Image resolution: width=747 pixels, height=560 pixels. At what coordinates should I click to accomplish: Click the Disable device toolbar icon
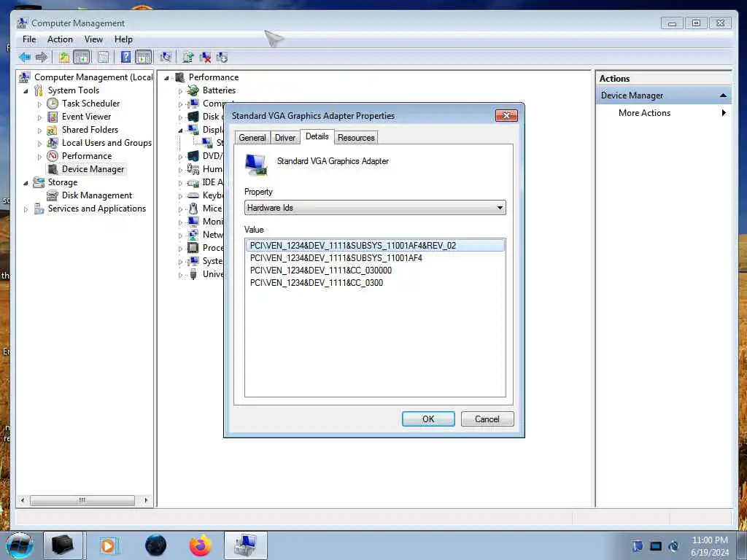coord(222,58)
